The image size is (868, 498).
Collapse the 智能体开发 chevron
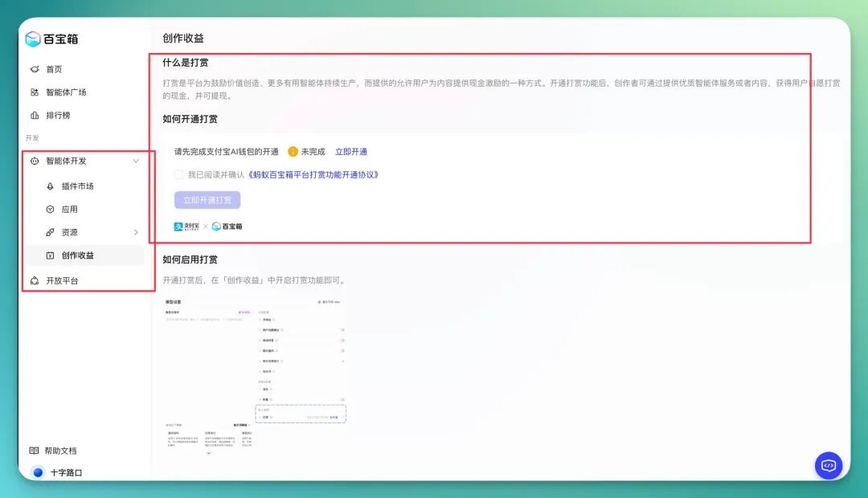pos(136,161)
